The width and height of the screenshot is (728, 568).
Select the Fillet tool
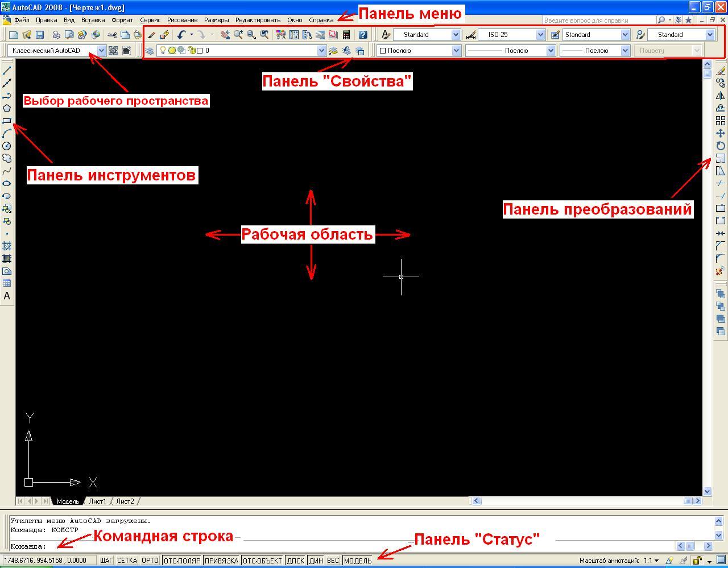(721, 258)
